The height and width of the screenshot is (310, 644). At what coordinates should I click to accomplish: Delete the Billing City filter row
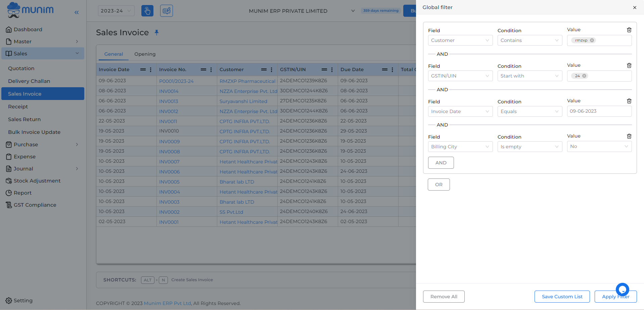(x=629, y=136)
